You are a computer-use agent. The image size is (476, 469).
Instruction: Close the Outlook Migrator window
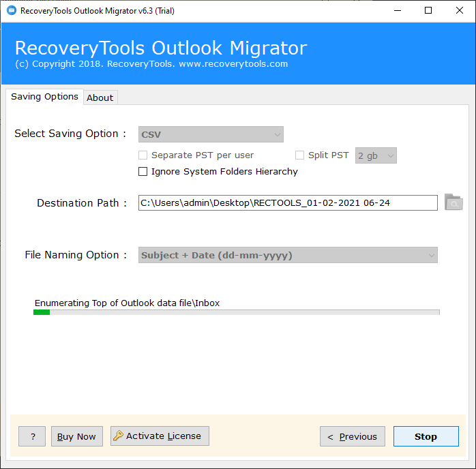[460, 11]
